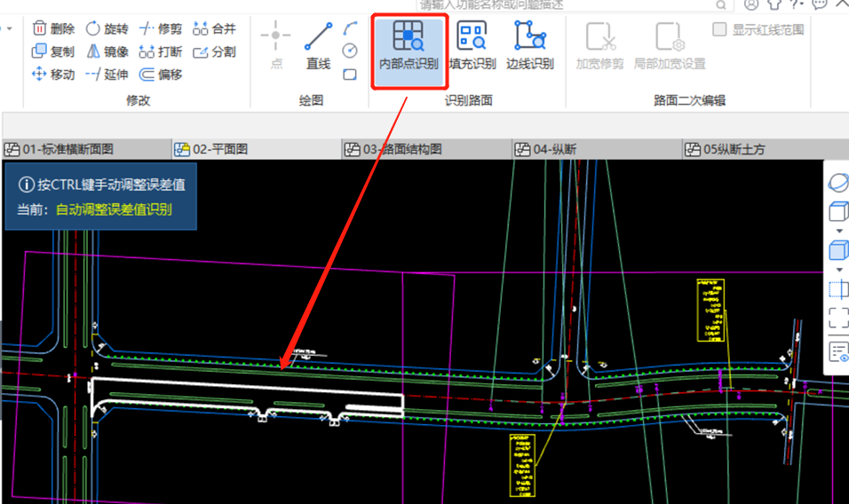This screenshot has width=849, height=504.
Task: Click the upper yellow annotation box in drawing
Action: (710, 311)
